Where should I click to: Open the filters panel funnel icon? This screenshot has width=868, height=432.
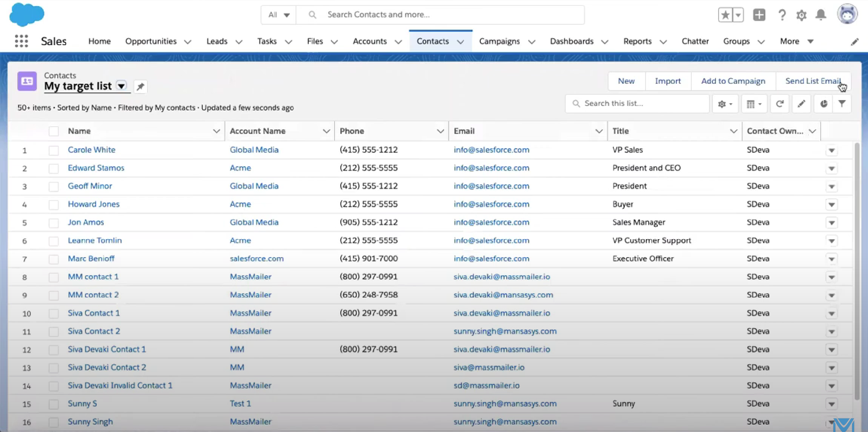(842, 104)
